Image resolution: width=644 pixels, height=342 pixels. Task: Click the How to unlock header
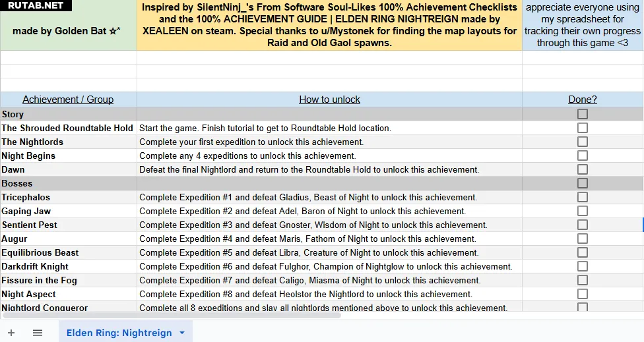tap(329, 100)
